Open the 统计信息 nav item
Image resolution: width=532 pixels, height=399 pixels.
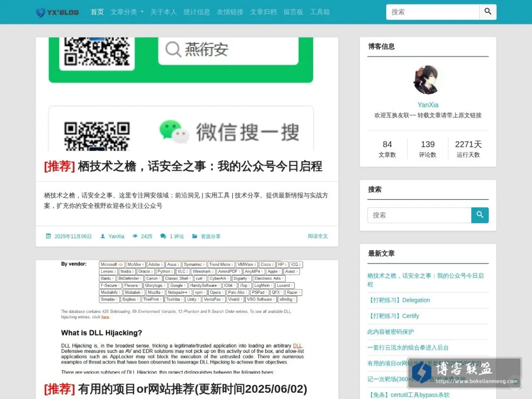pyautogui.click(x=197, y=12)
